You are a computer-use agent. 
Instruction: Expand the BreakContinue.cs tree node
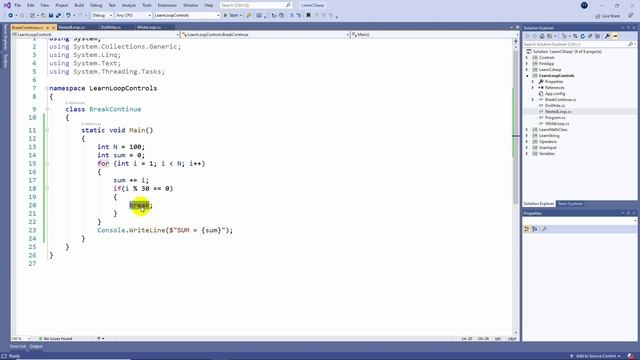[533, 100]
